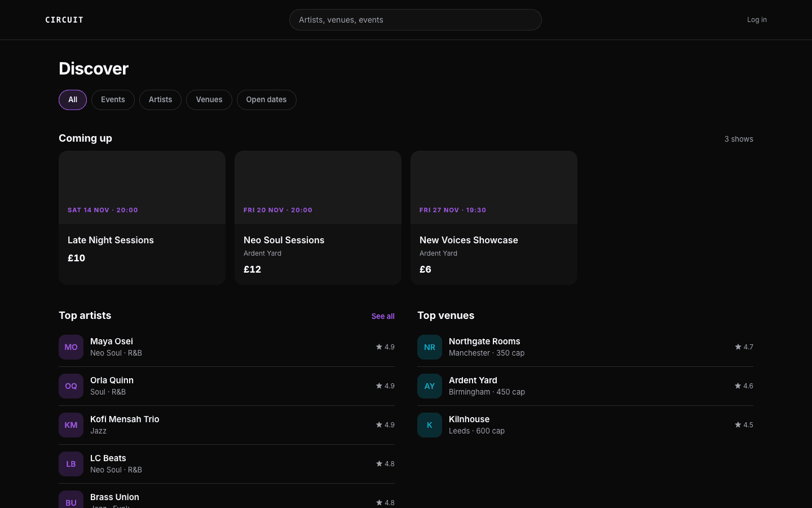Open the AY avatar for Ardent Yard
This screenshot has height=508, width=812.
coord(430,386)
